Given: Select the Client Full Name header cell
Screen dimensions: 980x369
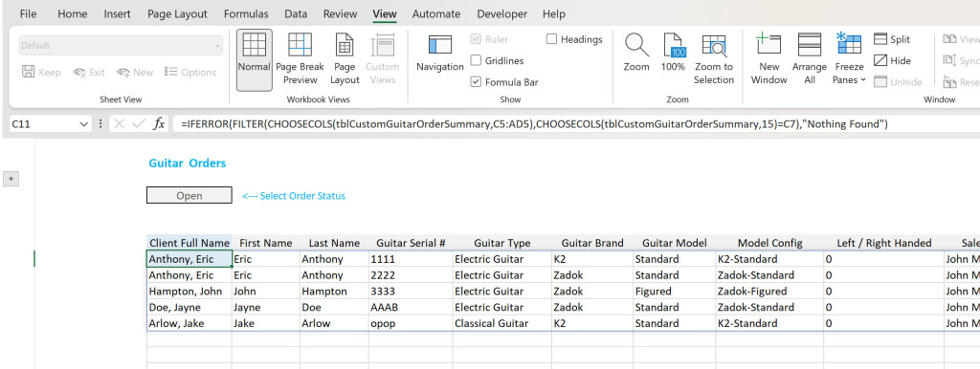Looking at the screenshot, I should [x=189, y=243].
